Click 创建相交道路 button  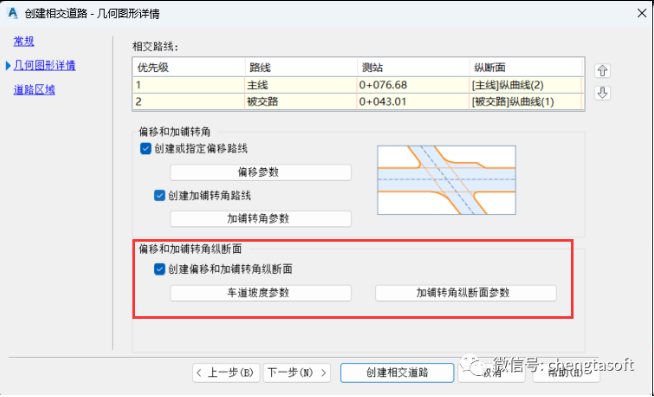[397, 373]
